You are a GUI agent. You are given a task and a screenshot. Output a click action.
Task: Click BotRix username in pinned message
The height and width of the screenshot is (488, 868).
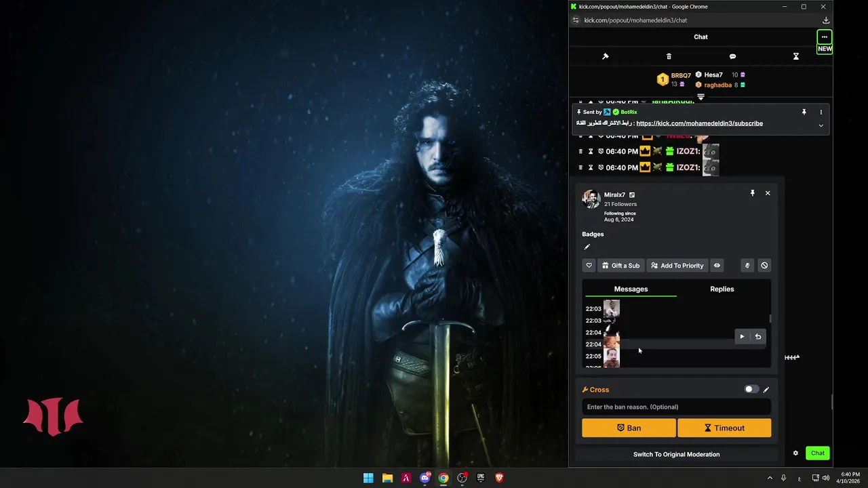click(x=629, y=112)
